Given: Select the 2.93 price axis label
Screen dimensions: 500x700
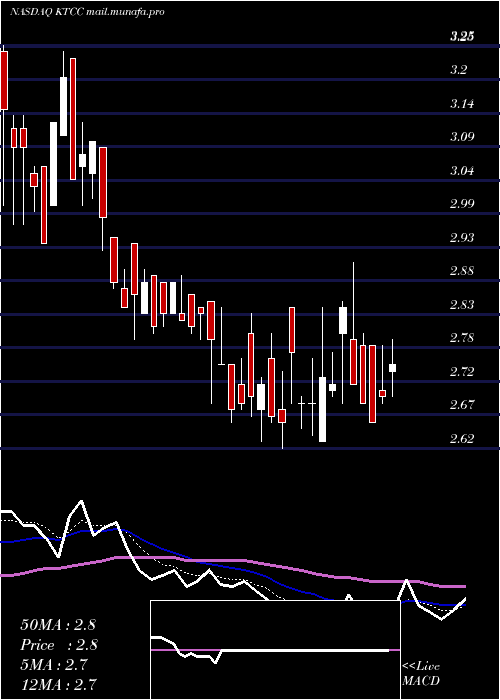Looking at the screenshot, I should [x=462, y=238].
